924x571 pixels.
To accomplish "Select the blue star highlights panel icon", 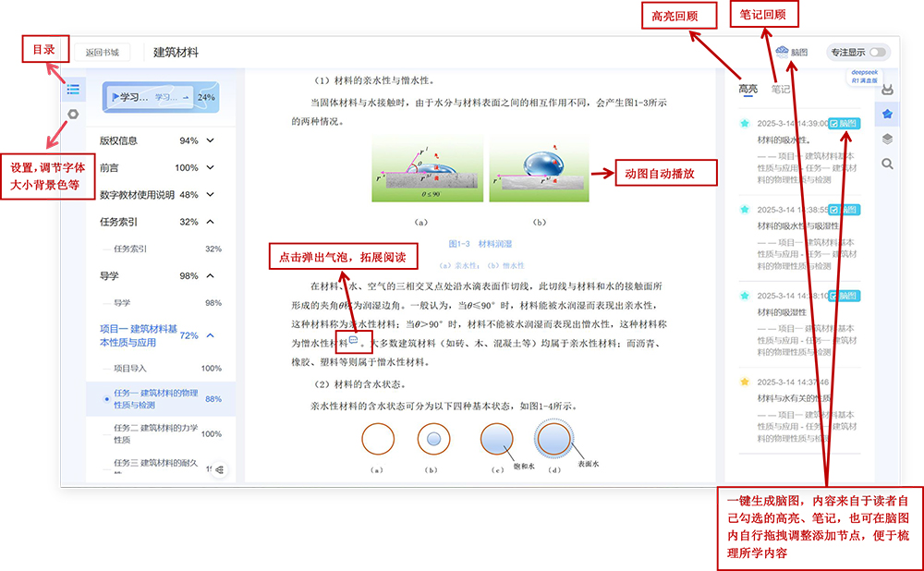I will pyautogui.click(x=887, y=114).
